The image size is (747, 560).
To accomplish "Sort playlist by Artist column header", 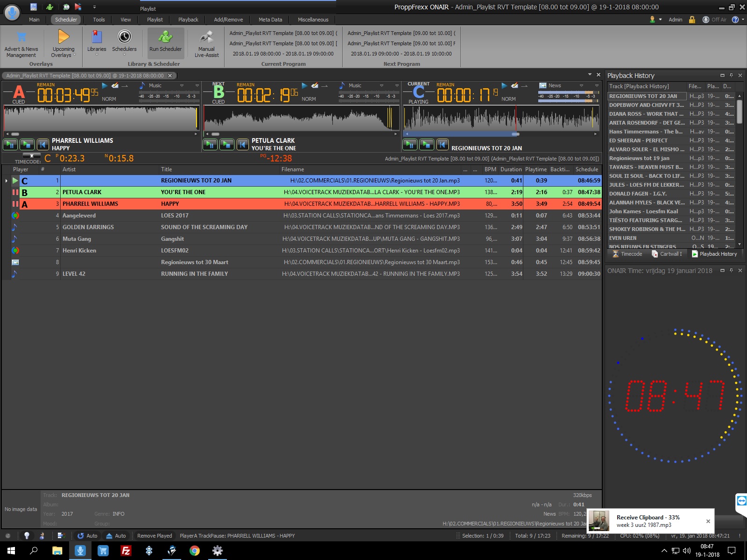I will tap(110, 169).
